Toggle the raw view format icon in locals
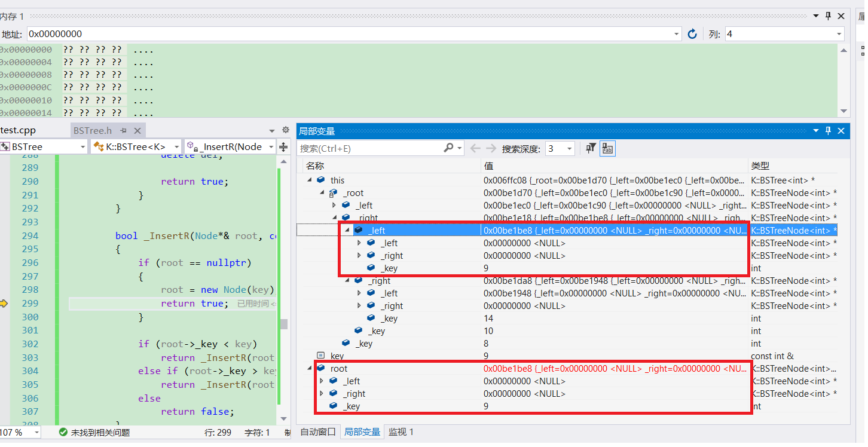This screenshot has width=868, height=447. tap(608, 148)
